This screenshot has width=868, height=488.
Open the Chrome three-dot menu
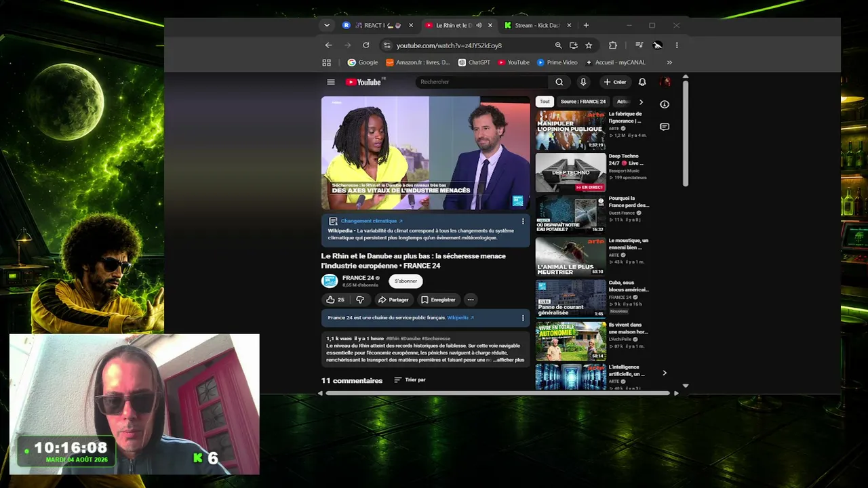(676, 45)
